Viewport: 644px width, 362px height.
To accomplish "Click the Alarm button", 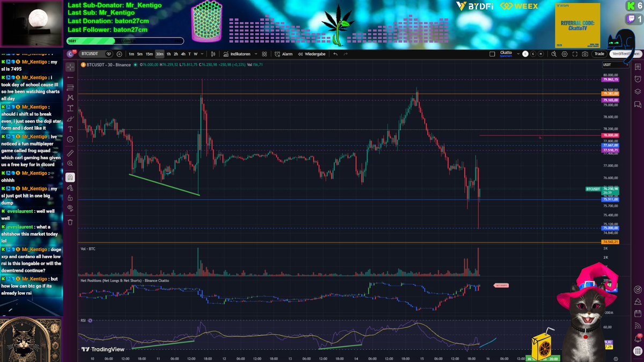I will coord(283,54).
